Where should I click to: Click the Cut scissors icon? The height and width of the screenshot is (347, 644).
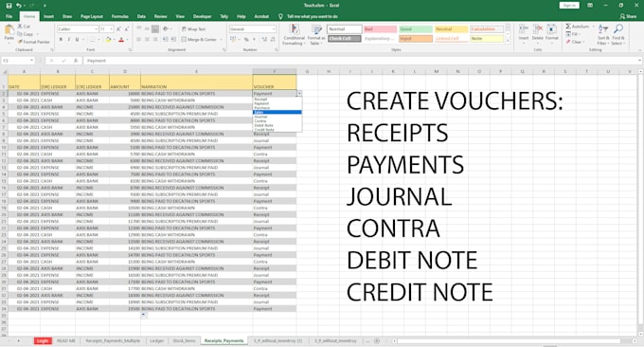point(20,27)
